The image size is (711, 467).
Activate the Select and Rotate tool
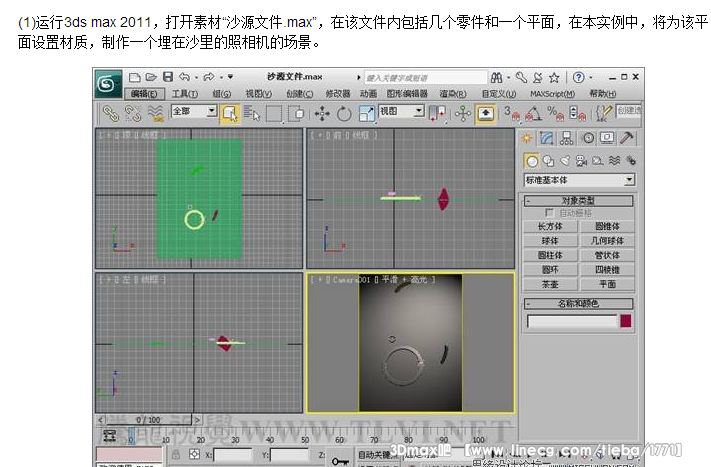344,113
